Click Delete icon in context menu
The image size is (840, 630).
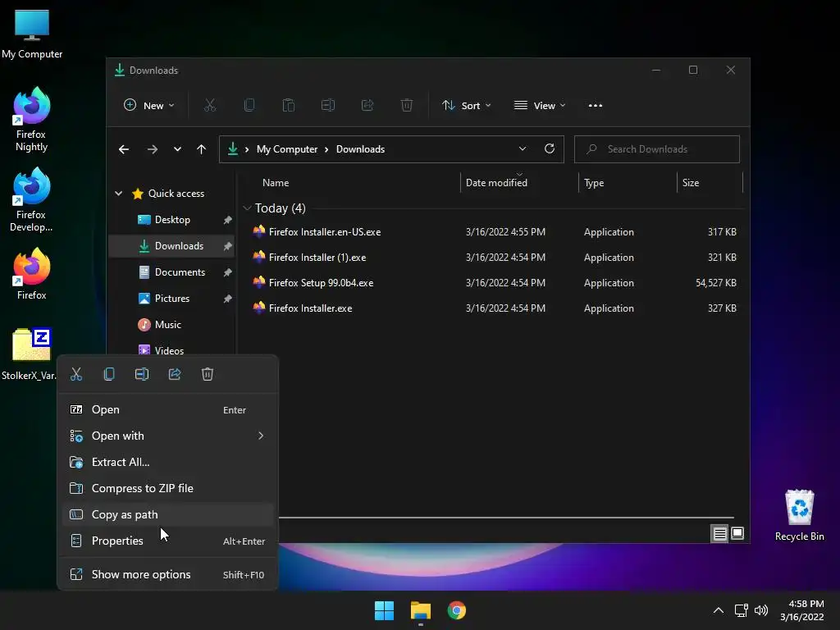click(x=208, y=374)
